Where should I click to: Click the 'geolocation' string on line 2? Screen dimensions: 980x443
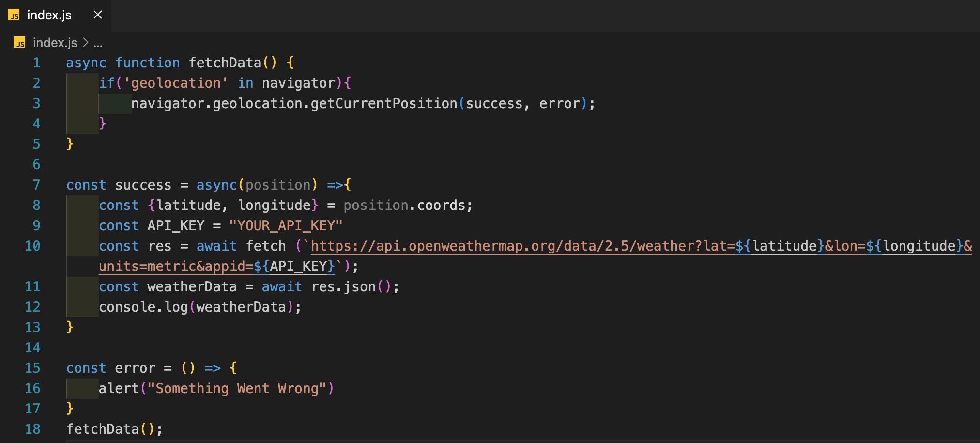pyautogui.click(x=176, y=83)
